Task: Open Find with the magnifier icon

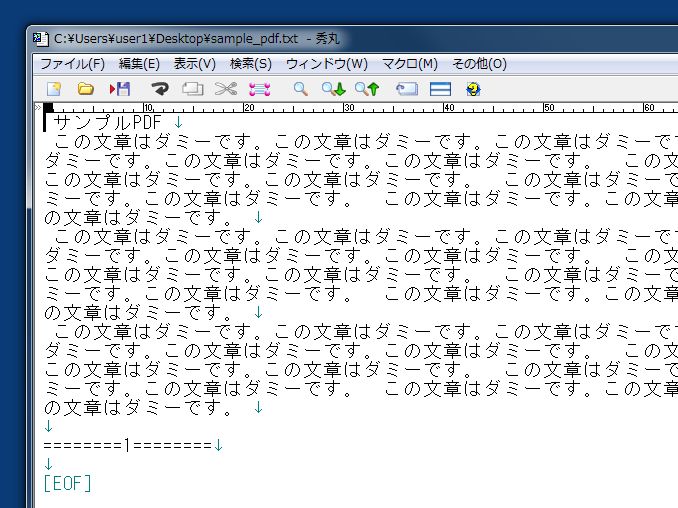Action: 301,89
